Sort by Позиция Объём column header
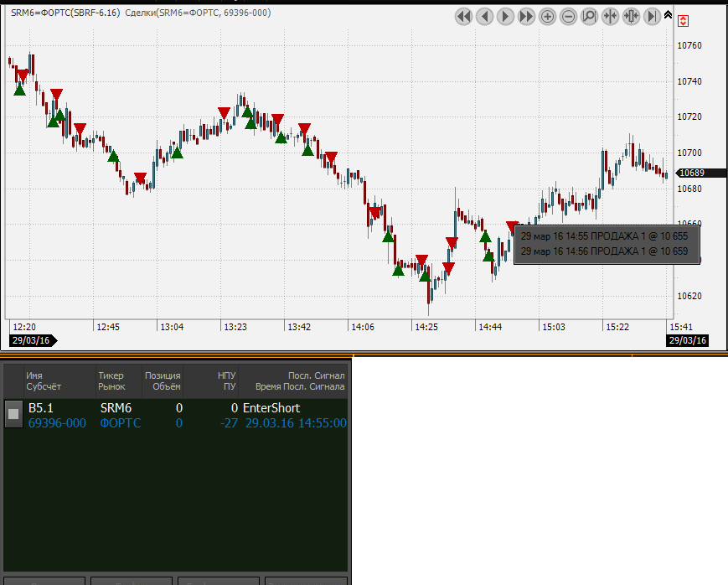This screenshot has width=728, height=585. click(x=163, y=381)
